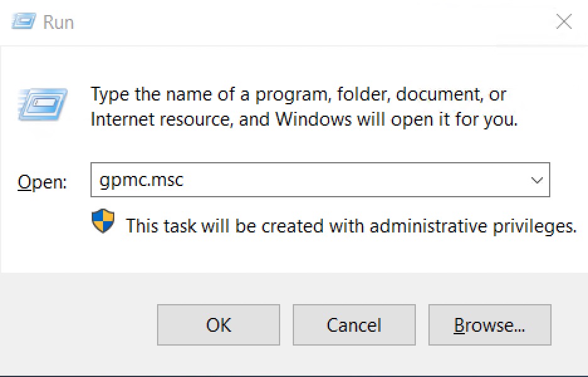This screenshot has width=588, height=377.
Task: Click the "Open:" label
Action: tap(42, 182)
